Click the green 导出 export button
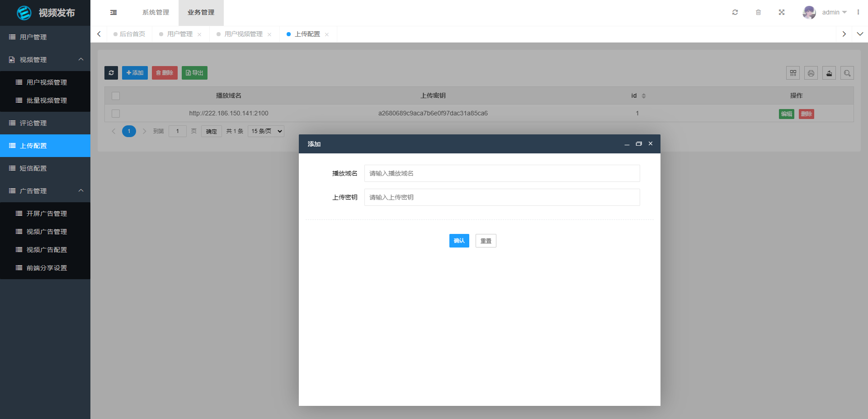868x419 pixels. coord(194,73)
